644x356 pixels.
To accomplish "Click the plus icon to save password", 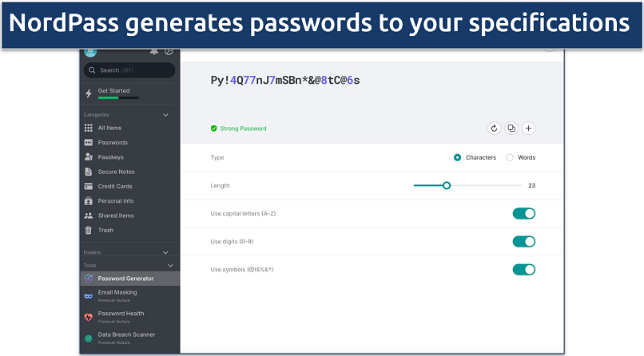I will 529,129.
